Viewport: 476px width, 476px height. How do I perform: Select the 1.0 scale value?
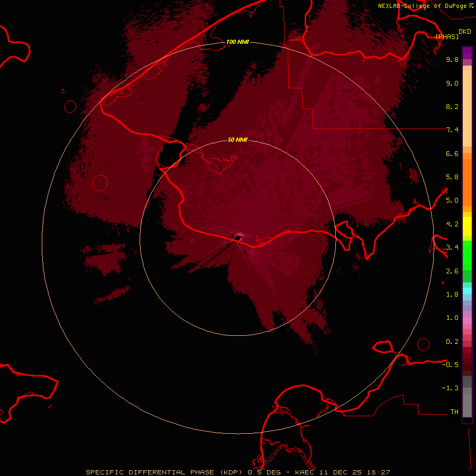[x=452, y=318]
